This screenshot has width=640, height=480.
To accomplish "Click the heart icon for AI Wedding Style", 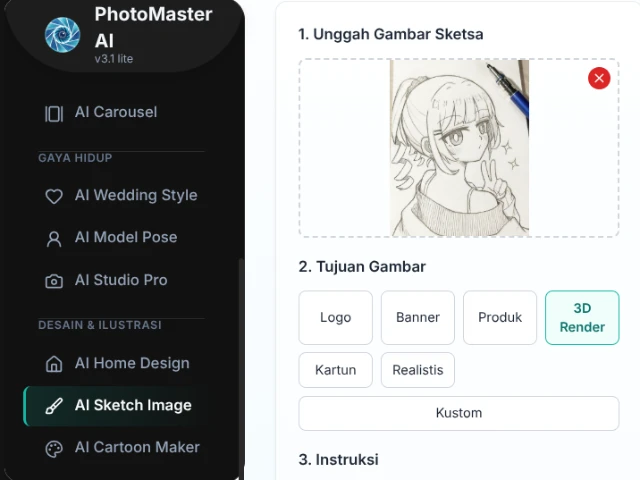I will tap(54, 196).
